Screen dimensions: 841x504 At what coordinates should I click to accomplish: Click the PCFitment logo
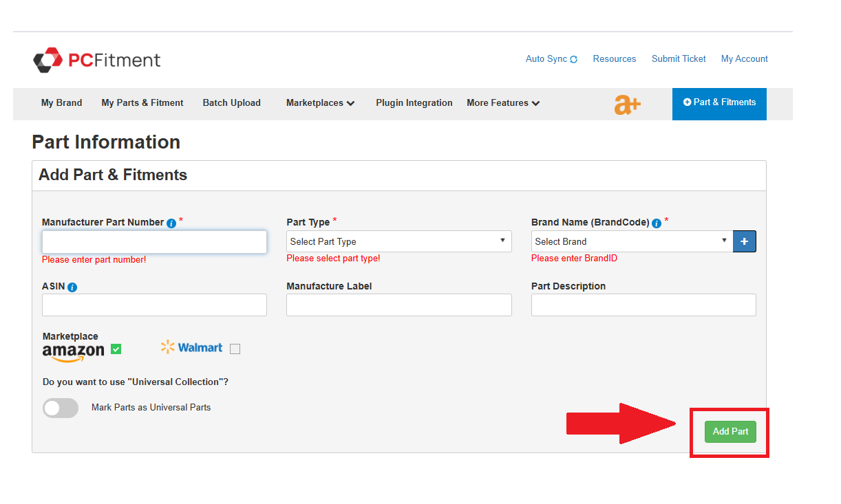[97, 60]
